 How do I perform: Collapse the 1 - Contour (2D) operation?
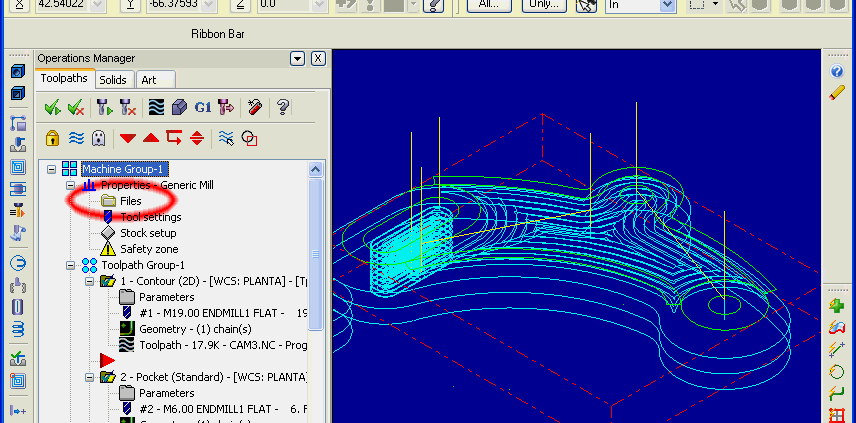click(x=87, y=281)
